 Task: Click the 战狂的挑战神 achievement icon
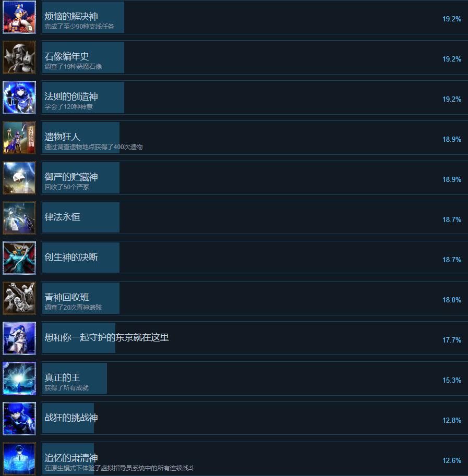click(x=19, y=419)
